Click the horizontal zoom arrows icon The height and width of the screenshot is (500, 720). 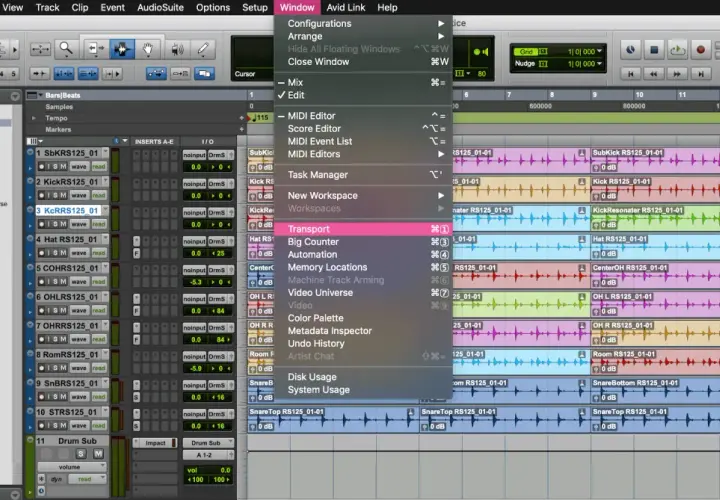[40, 49]
